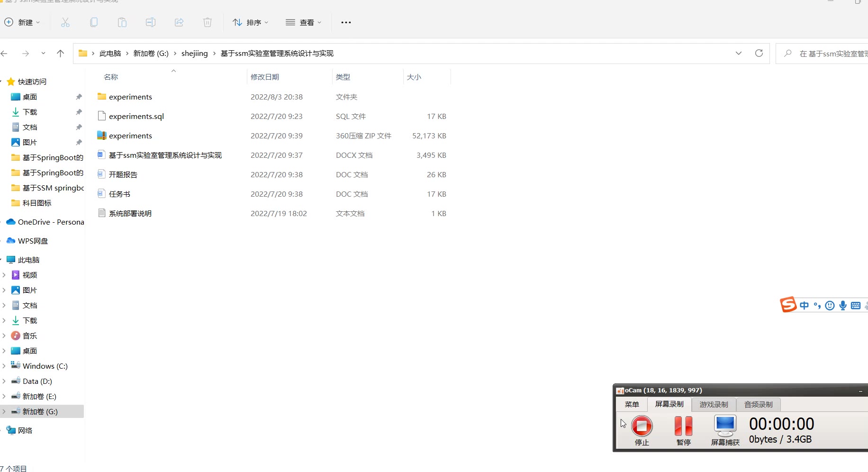
Task: Open oCam 菜单 menu
Action: 632,405
